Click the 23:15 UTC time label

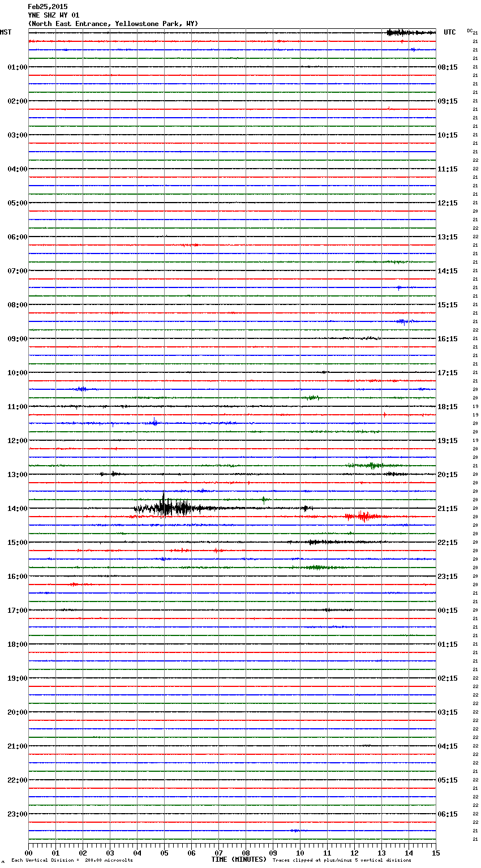tap(448, 577)
